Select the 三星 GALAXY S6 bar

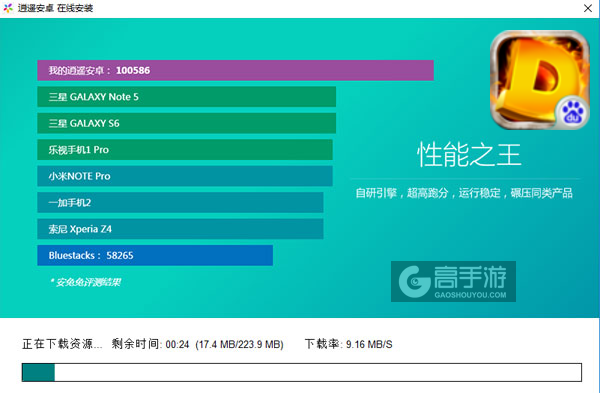(x=186, y=123)
